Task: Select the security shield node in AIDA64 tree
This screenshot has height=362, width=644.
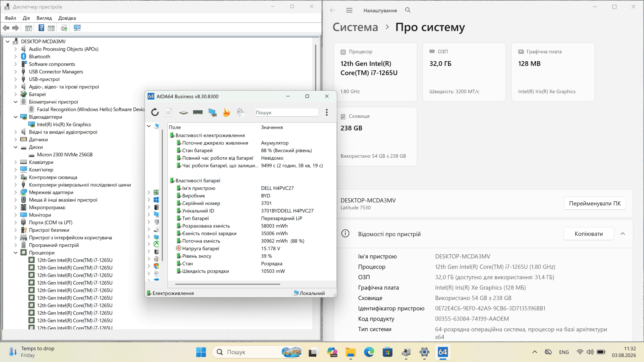Action: coord(156,266)
